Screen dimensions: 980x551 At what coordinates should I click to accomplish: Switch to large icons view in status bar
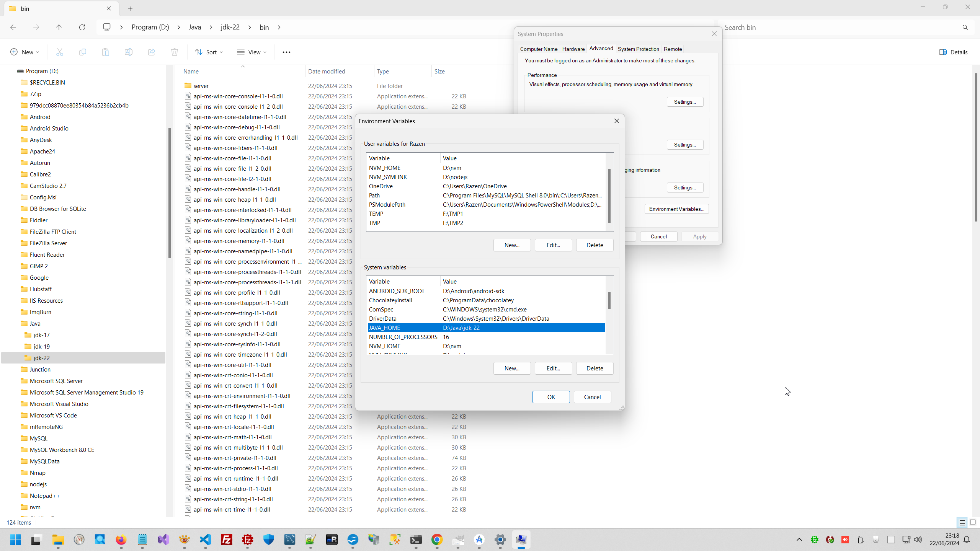972,522
